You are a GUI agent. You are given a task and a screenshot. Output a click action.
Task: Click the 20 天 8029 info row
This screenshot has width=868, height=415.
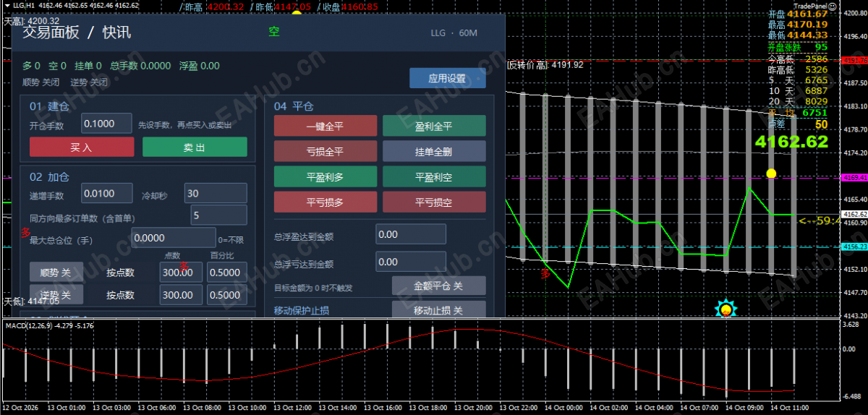(x=798, y=101)
